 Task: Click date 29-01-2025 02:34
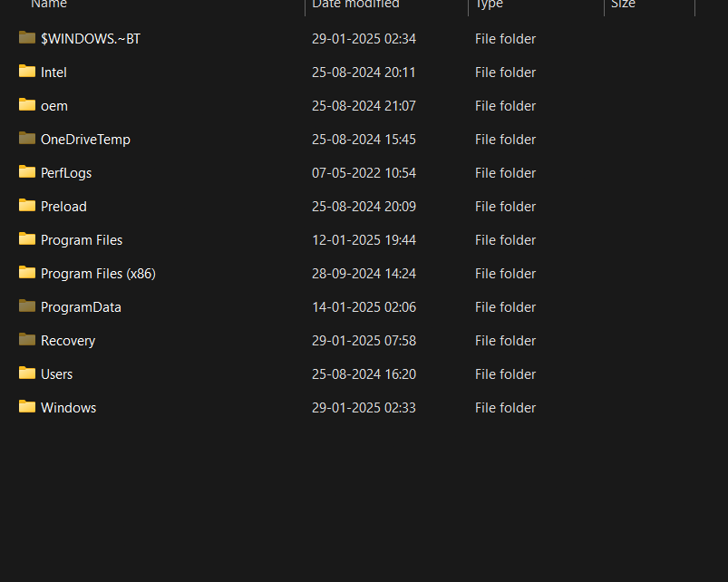click(364, 39)
